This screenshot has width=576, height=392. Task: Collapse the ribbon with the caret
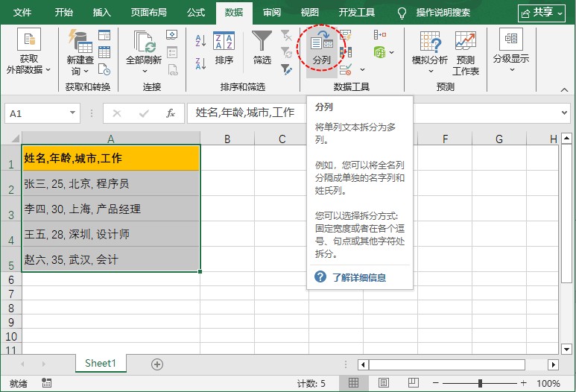pyautogui.click(x=565, y=89)
